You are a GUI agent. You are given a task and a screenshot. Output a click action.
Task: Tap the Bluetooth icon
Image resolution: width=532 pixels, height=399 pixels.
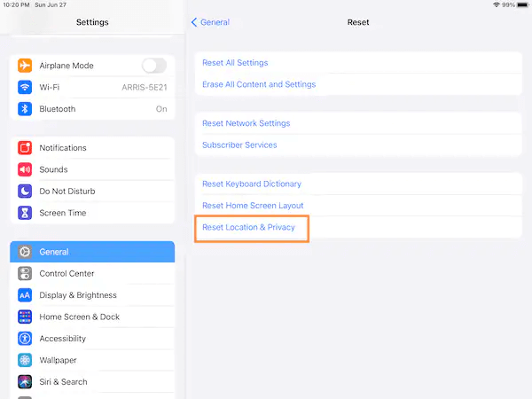[25, 109]
